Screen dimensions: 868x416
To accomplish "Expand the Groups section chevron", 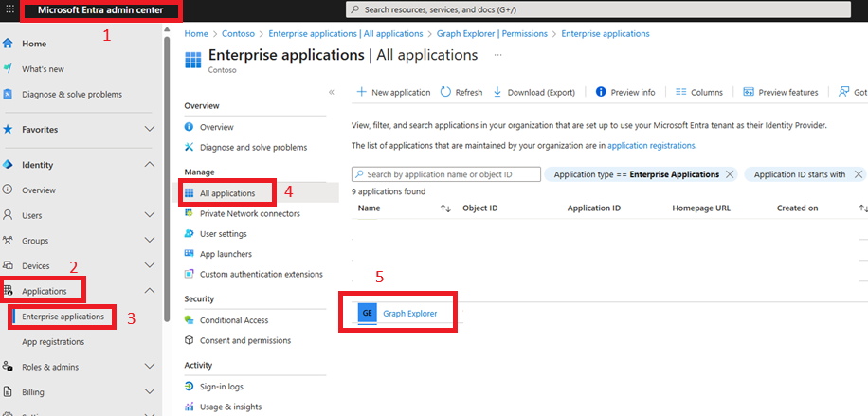I will click(150, 241).
